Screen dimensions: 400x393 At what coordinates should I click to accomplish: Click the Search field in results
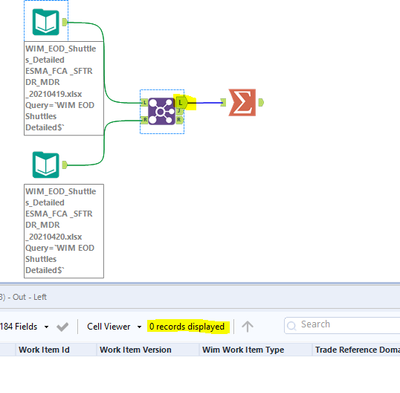tap(342, 325)
